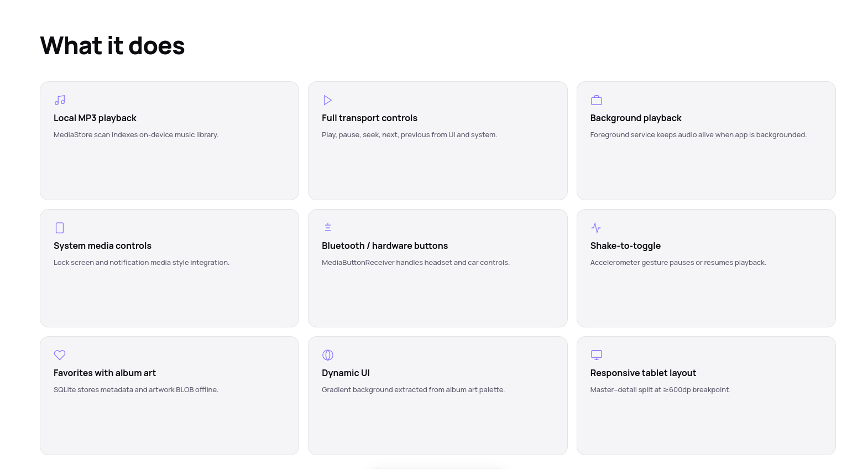868x469 pixels.
Task: Click the MediaStore scan description text
Action: 136,134
